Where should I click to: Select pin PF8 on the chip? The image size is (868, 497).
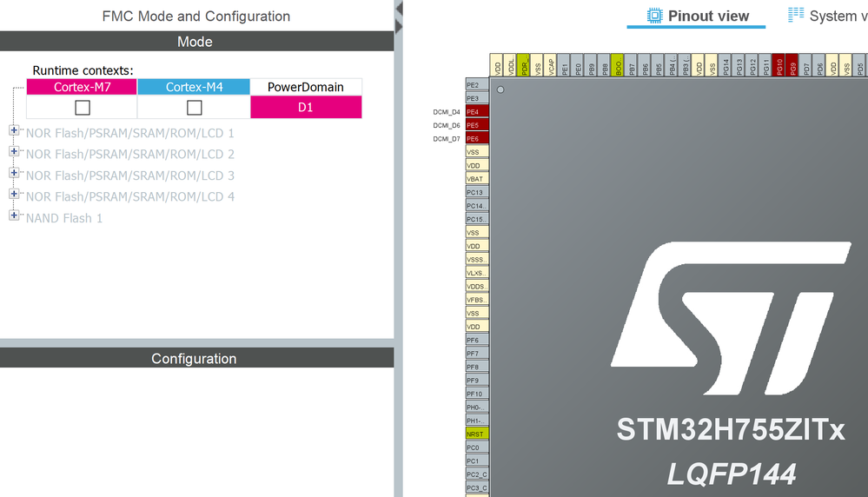[x=477, y=367]
